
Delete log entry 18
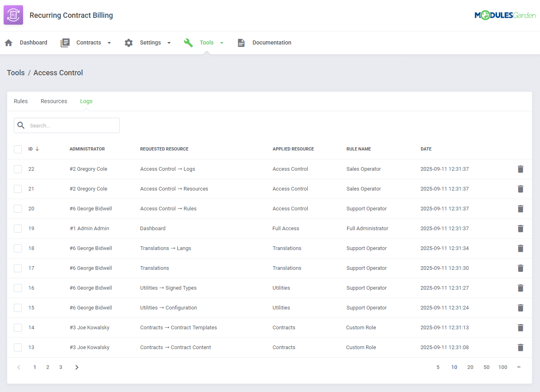click(x=521, y=248)
